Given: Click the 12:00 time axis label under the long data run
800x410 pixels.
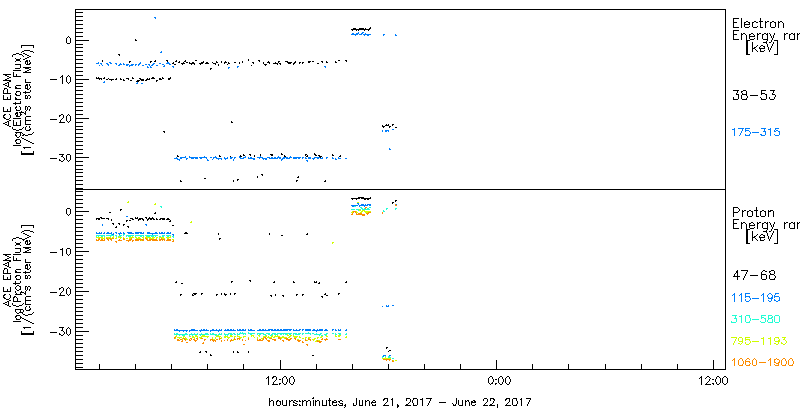Looking at the screenshot, I should [x=280, y=380].
